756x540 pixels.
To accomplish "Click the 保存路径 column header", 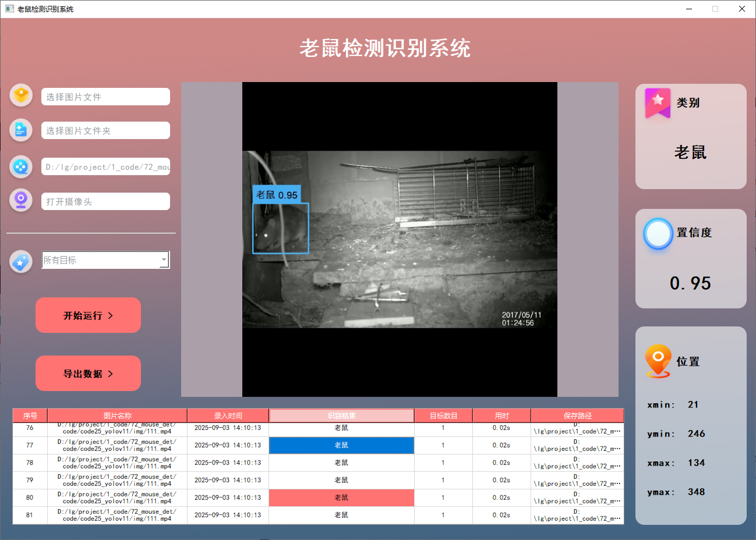I will (x=577, y=415).
